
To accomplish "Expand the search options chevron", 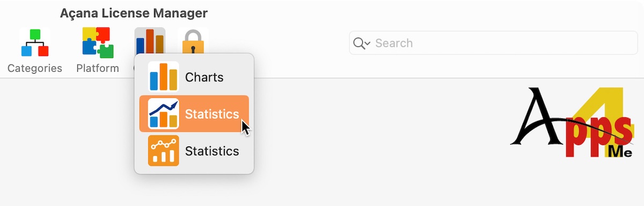I will tap(368, 44).
